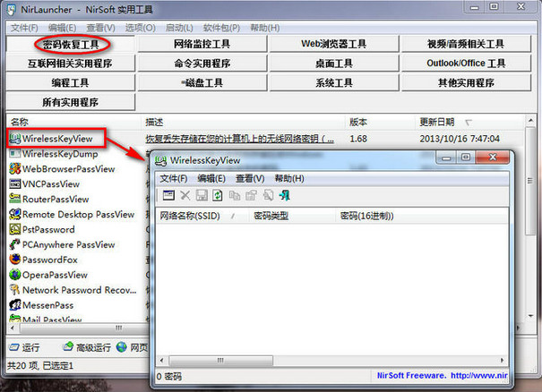Click the delete X toolbar icon
Screen dimensions: 542x392
point(185,195)
